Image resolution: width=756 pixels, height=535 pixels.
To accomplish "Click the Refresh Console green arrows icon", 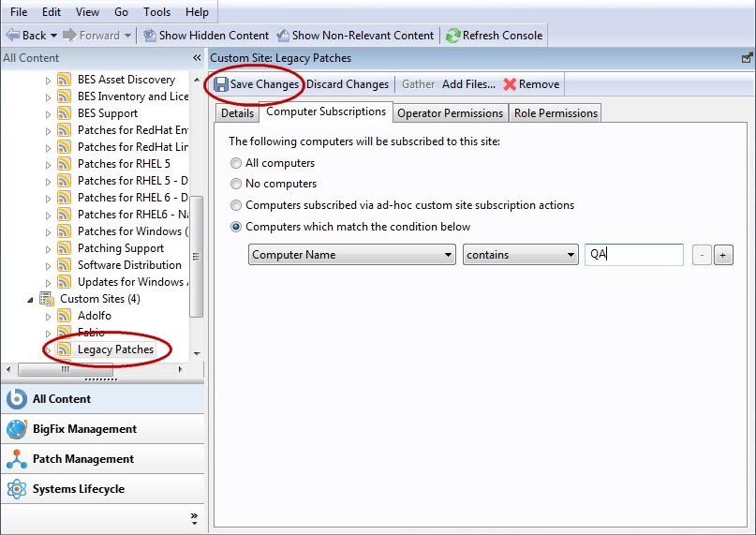I will (x=452, y=36).
